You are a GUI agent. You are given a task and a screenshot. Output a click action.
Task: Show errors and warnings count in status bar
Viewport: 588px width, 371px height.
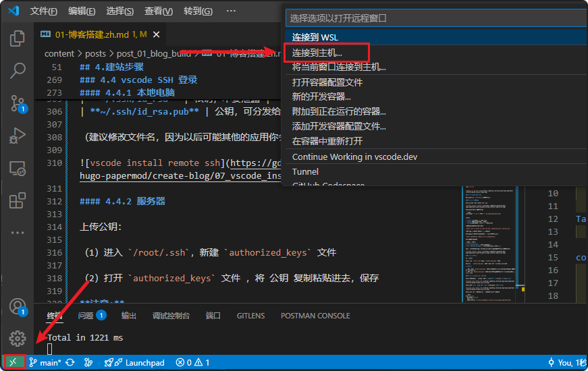point(192,362)
